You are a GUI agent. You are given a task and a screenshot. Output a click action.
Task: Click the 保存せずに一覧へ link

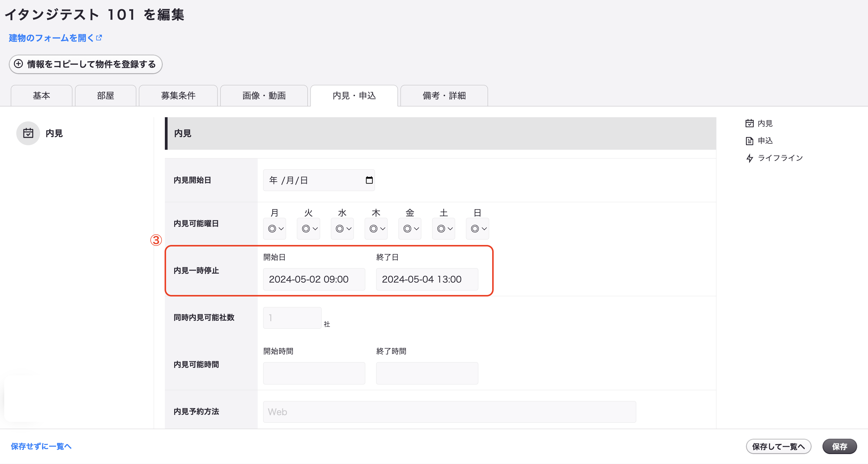point(41,447)
